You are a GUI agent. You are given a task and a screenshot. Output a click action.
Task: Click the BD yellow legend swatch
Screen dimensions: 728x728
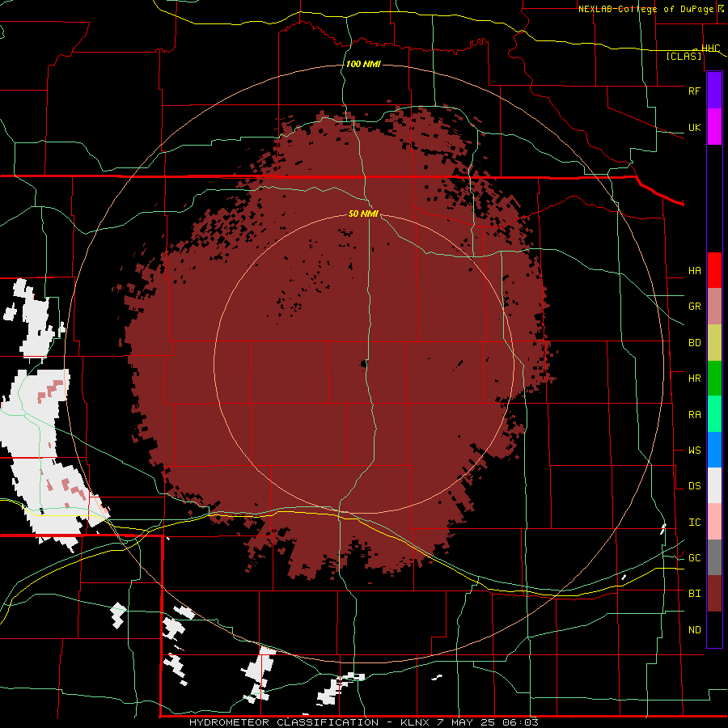[714, 343]
